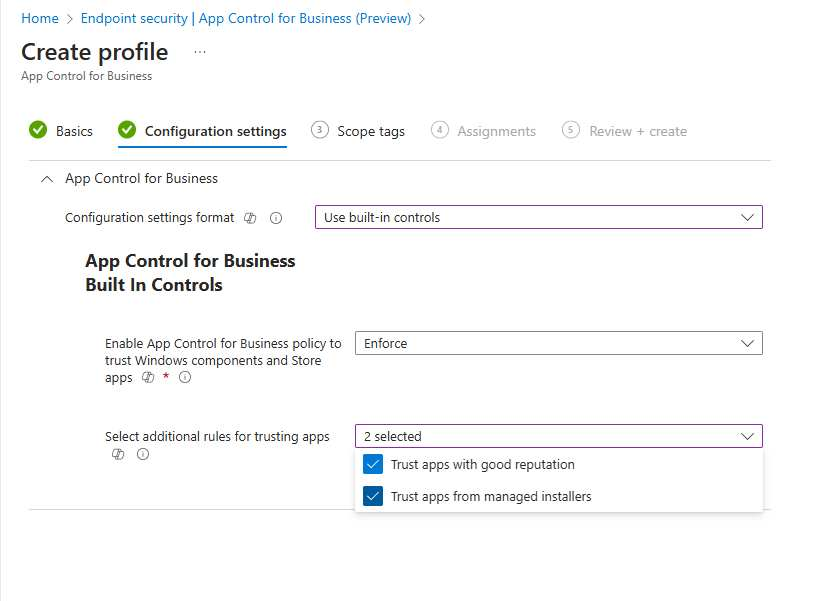The height and width of the screenshot is (601, 835).
Task: Click the green checkmark on Configuration settings step
Action: click(126, 130)
